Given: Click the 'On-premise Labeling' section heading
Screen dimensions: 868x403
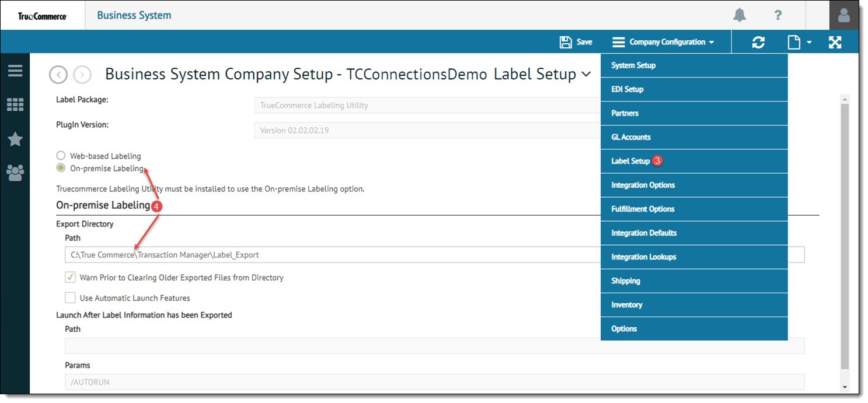Looking at the screenshot, I should [103, 205].
